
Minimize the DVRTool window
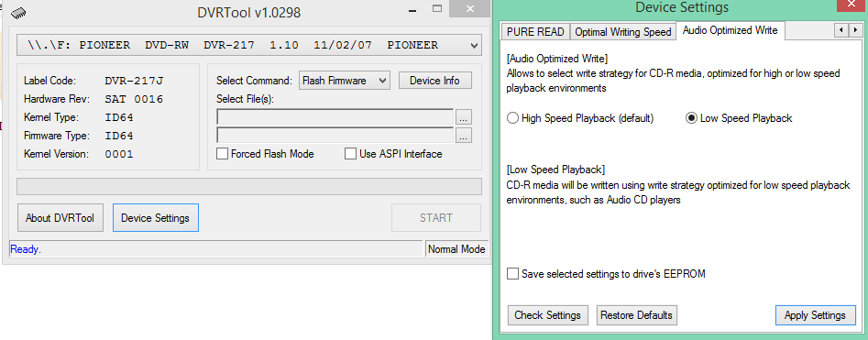point(412,9)
